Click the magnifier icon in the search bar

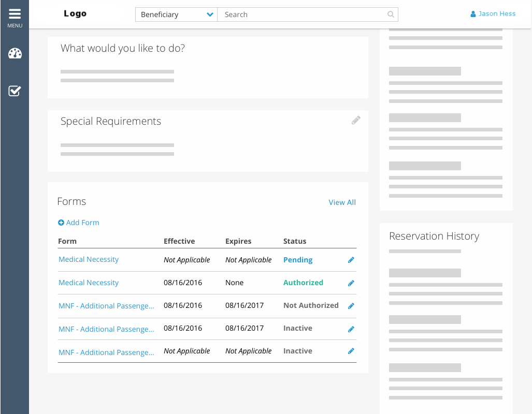(391, 14)
